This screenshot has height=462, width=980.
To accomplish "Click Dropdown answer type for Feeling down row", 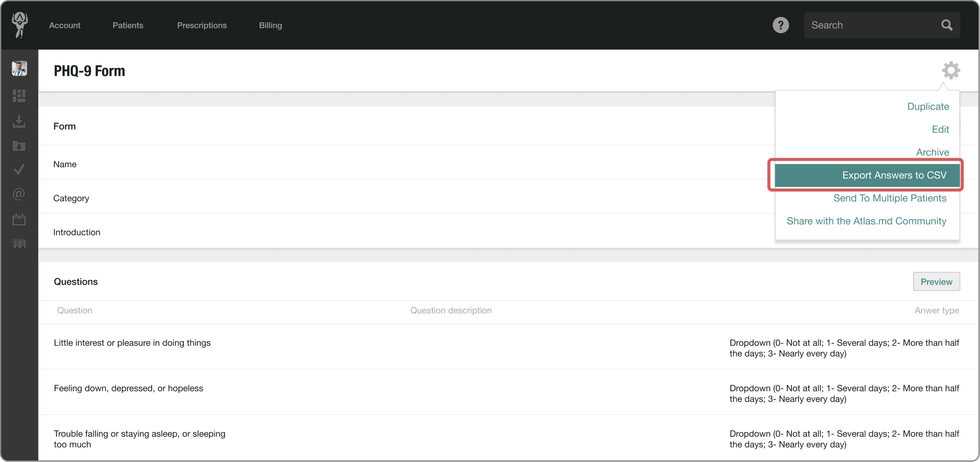I will tap(844, 394).
